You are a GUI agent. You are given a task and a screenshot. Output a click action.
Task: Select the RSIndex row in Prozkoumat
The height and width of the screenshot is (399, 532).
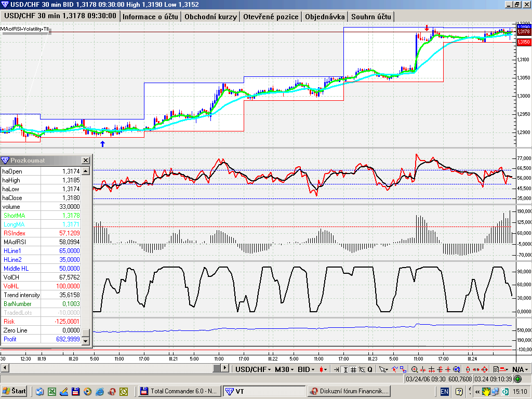41,233
